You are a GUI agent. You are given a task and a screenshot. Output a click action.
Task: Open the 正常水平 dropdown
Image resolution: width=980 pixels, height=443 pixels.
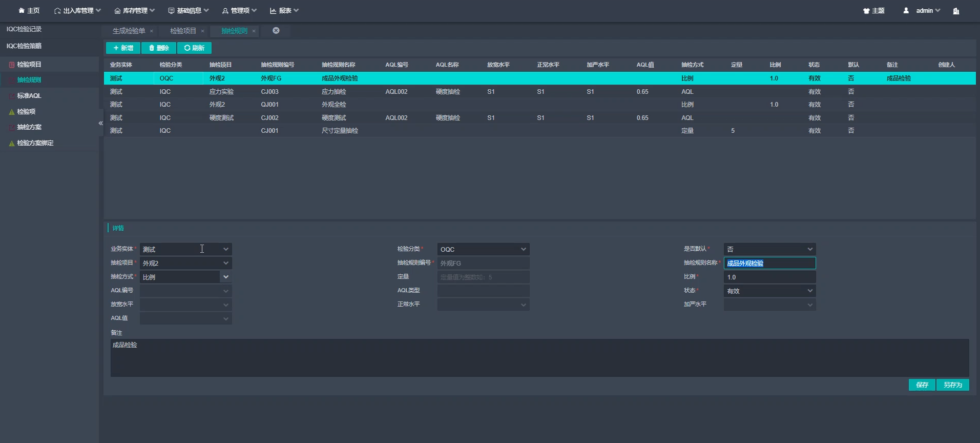coord(483,305)
